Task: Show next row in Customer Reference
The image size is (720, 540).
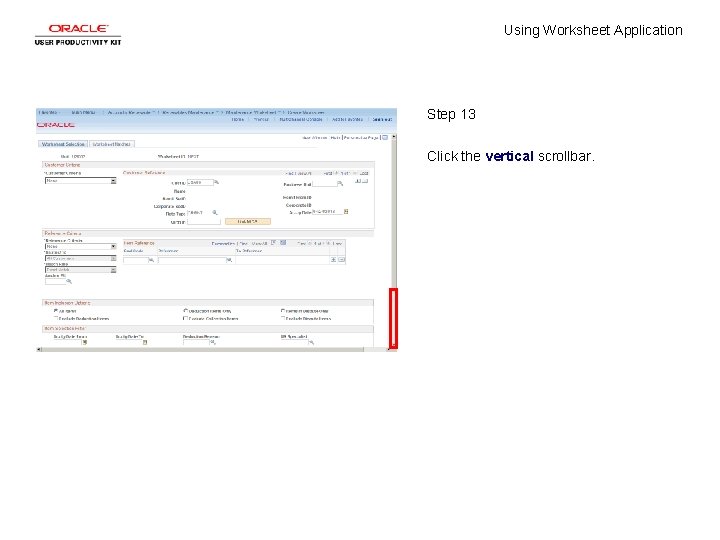Action: pyautogui.click(x=354, y=173)
